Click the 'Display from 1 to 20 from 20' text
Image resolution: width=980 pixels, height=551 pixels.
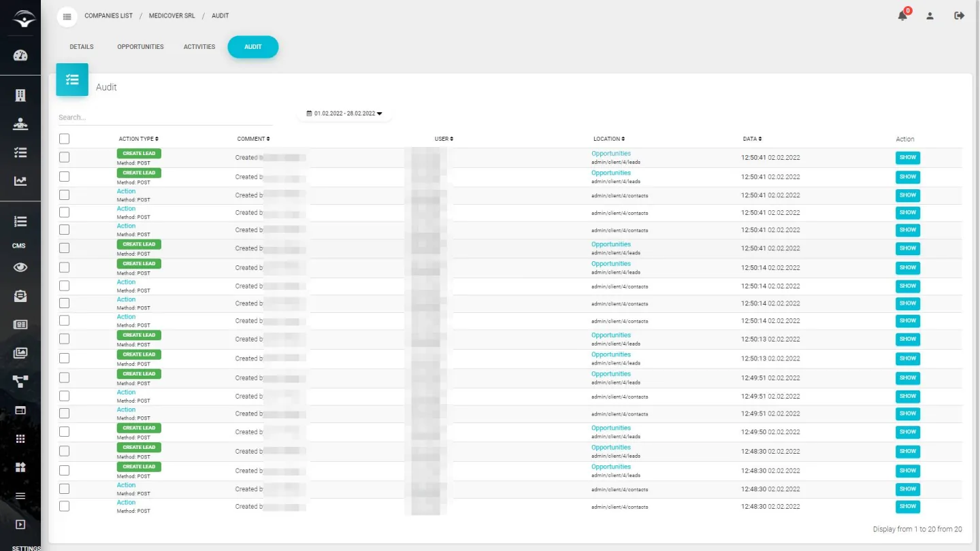click(917, 529)
